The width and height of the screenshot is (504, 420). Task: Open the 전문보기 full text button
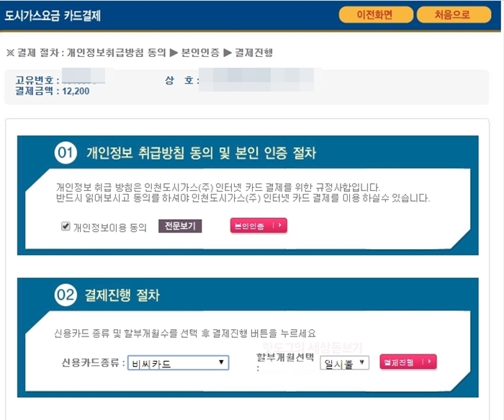180,226
